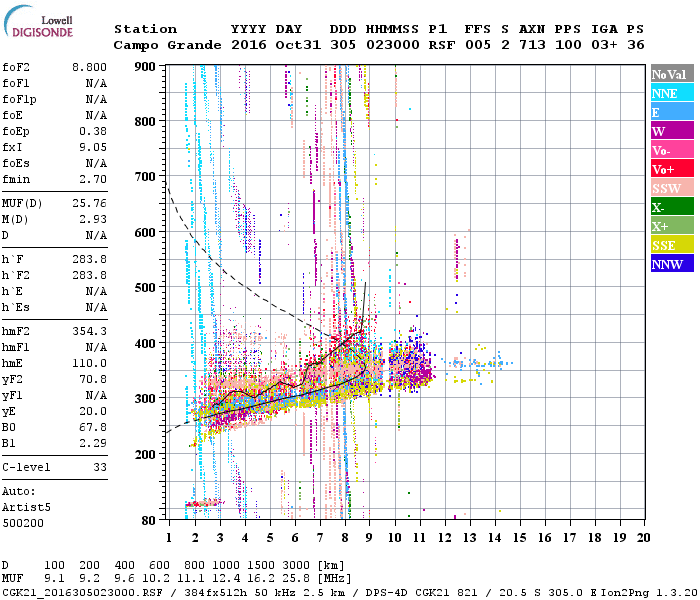Viewport: 700px width, 600px height.
Task: Click the W purple legend swatch
Action: click(x=672, y=130)
